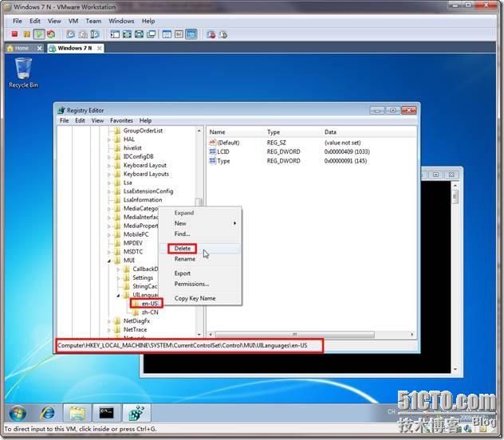Close the Windows 7 N tab
This screenshot has width=504, height=440.
(100, 48)
